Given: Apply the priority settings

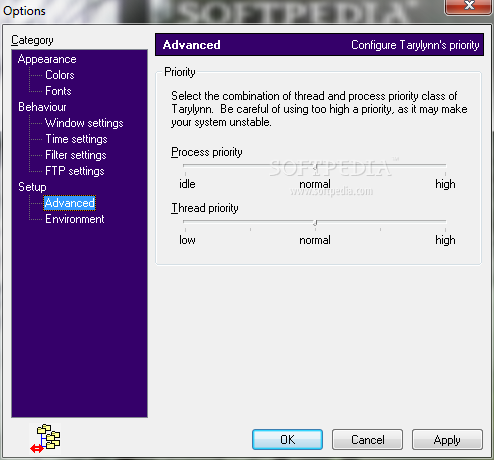Looking at the screenshot, I should point(447,440).
